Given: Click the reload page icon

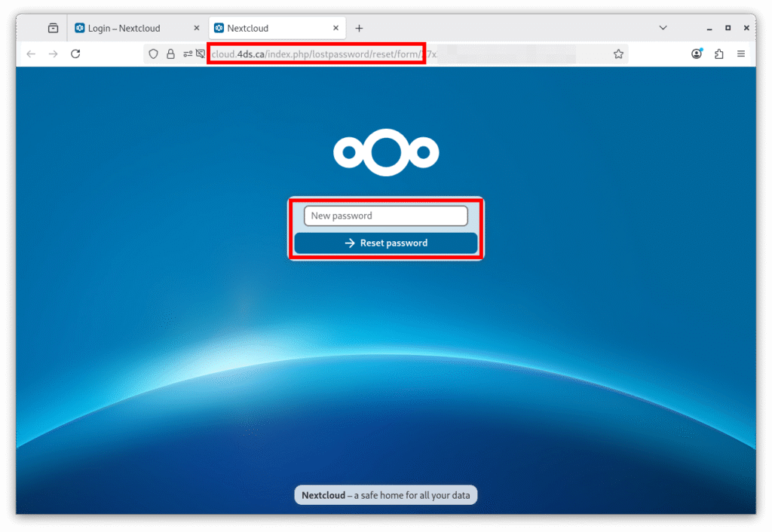Looking at the screenshot, I should point(75,54).
